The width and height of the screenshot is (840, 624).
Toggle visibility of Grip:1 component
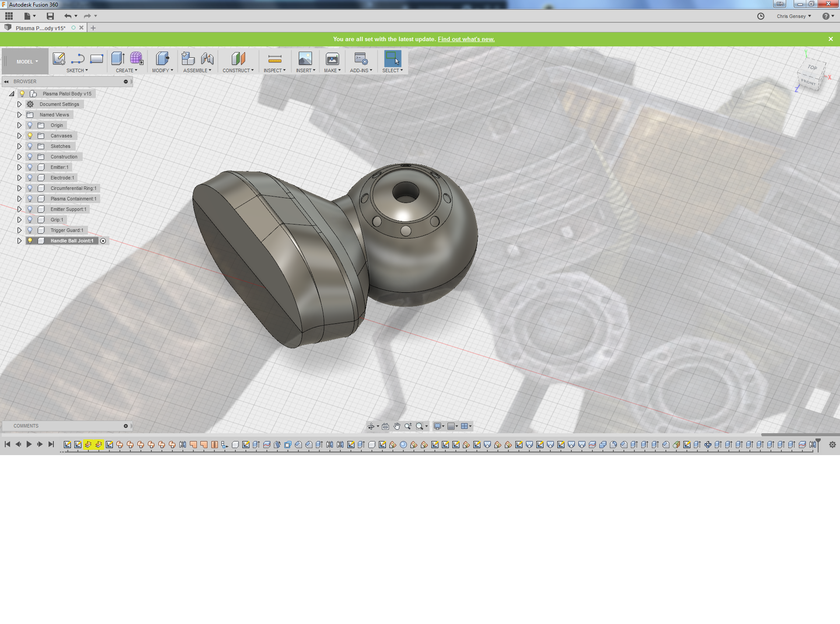30,220
